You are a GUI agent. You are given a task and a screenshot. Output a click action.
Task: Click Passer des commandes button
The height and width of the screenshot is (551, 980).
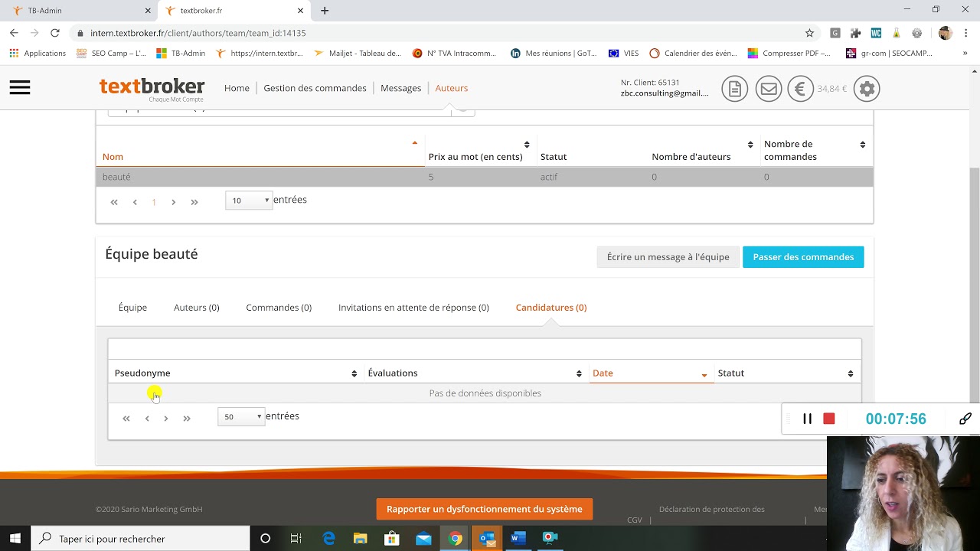[x=803, y=257]
